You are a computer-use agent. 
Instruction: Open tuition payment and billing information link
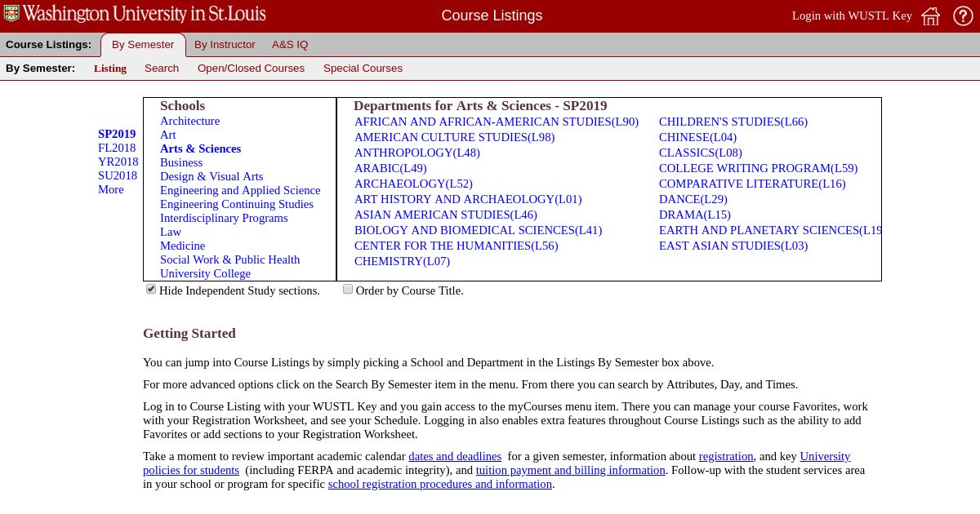[x=571, y=470]
